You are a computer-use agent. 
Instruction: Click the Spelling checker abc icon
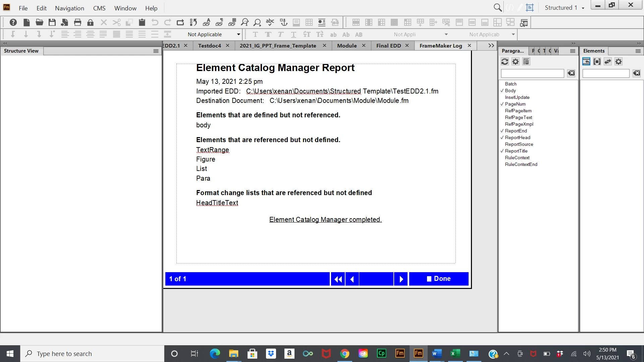pos(270,22)
